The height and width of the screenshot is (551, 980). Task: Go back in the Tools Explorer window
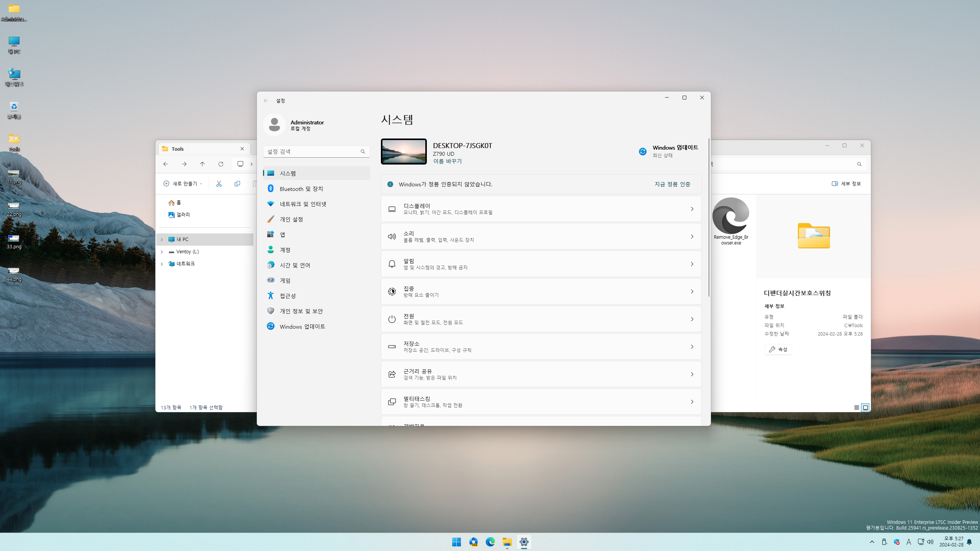click(166, 164)
